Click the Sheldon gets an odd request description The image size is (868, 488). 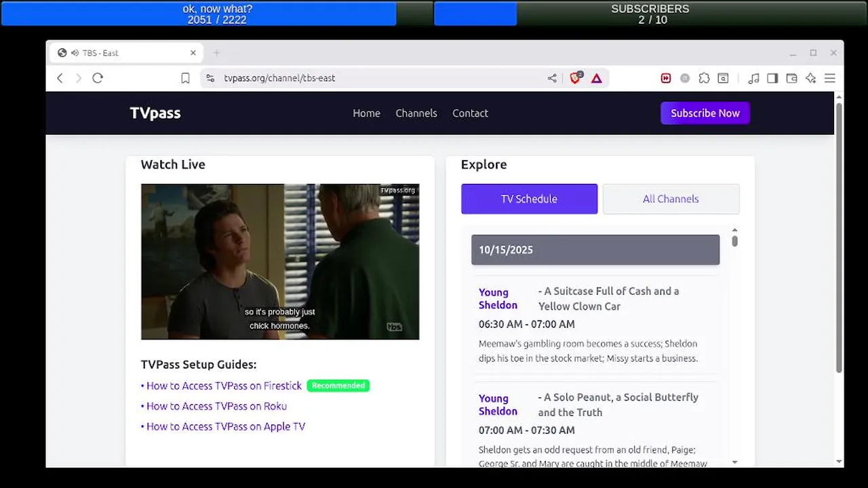coord(593,457)
